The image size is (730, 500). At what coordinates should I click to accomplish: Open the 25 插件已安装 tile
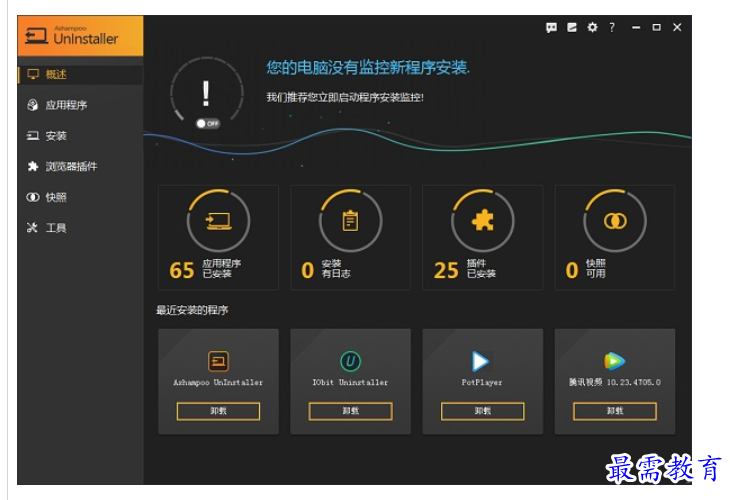point(483,237)
